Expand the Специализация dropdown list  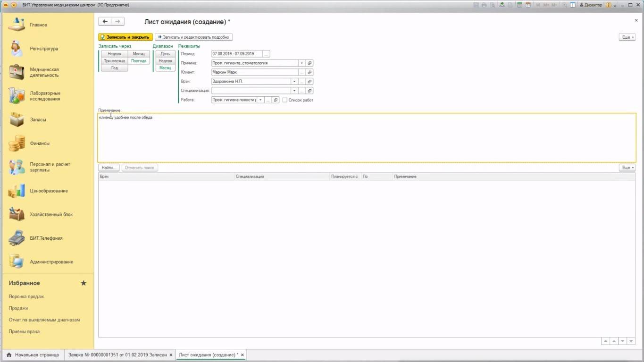(x=294, y=91)
